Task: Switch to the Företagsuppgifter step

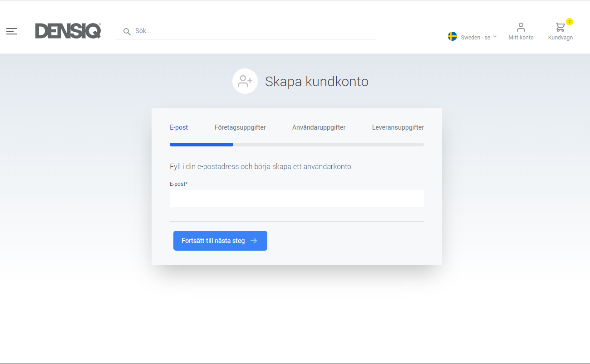Action: pyautogui.click(x=240, y=127)
